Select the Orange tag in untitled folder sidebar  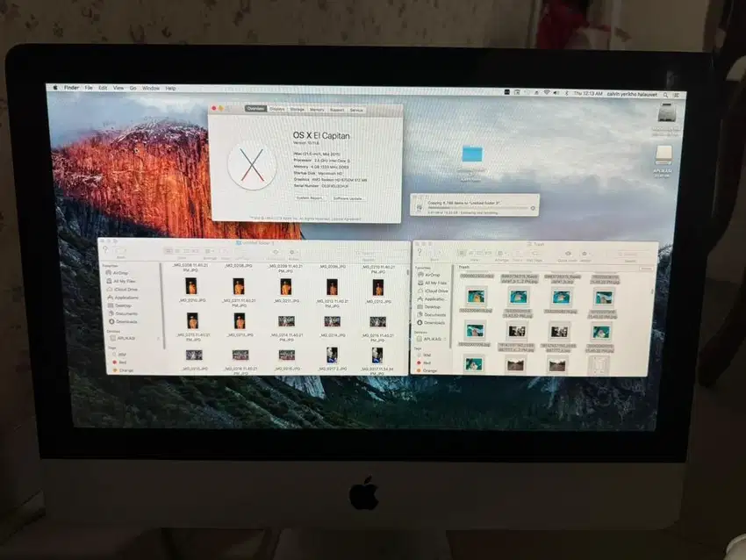123,370
